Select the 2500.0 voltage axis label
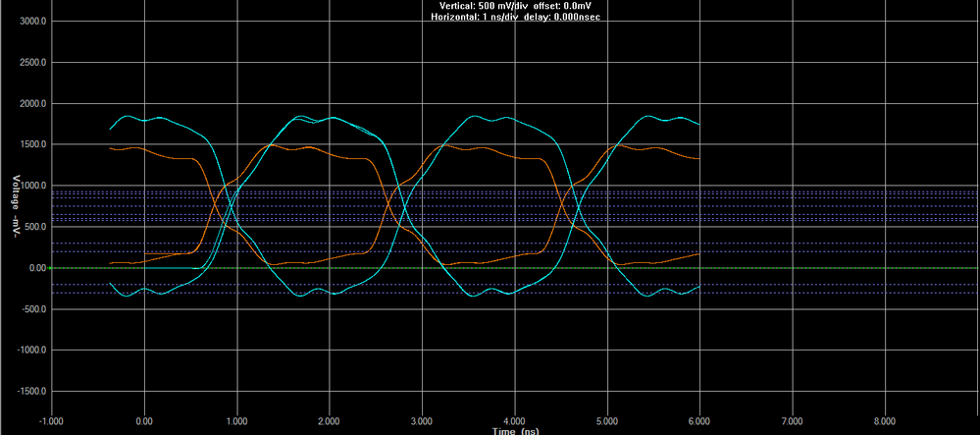This screenshot has height=435, width=980. 34,63
